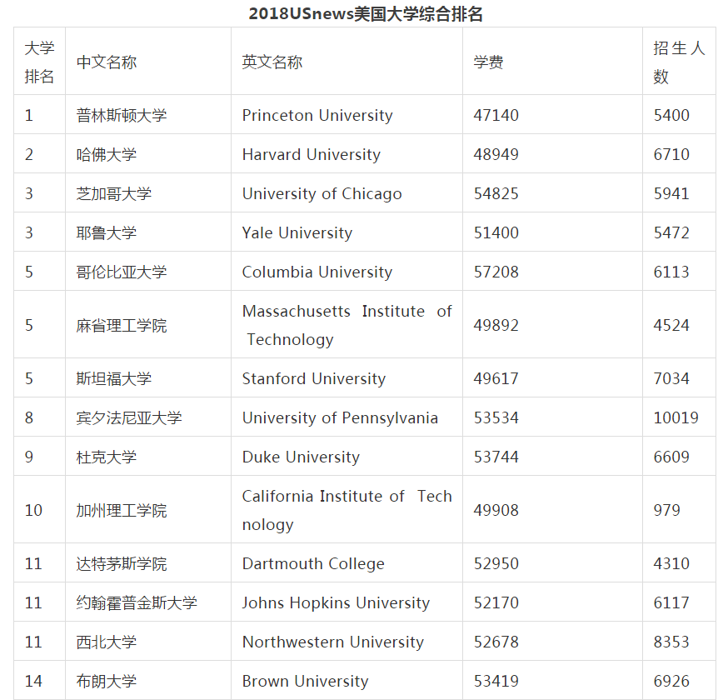The image size is (728, 700).
Task: Click University of Chicago text
Action: [322, 193]
